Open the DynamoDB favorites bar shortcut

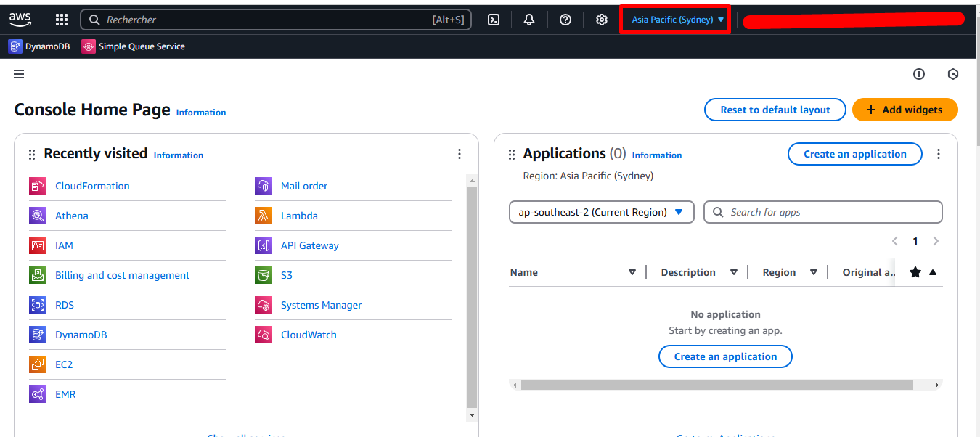coord(39,46)
